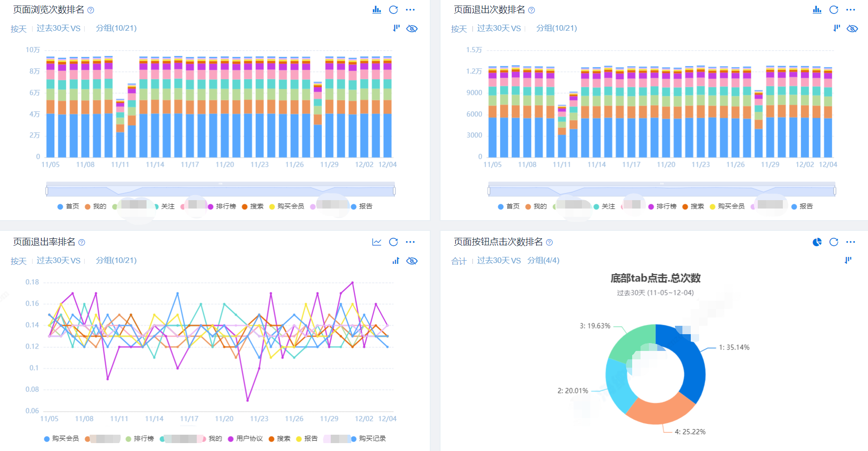The width and height of the screenshot is (868, 451).
Task: Open more options menu for 页面退出率排名
Action: coord(410,242)
